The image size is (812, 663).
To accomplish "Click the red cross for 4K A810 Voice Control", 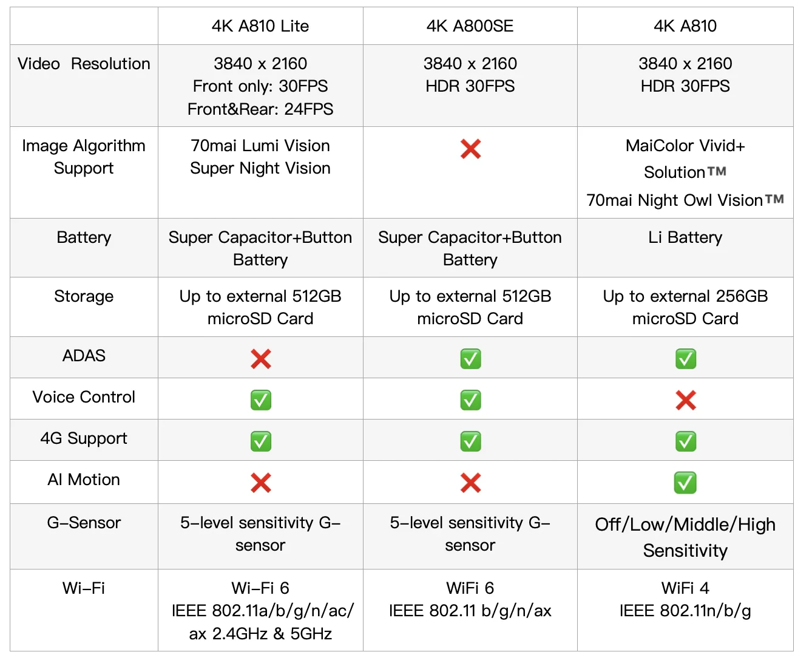I will (x=686, y=400).
